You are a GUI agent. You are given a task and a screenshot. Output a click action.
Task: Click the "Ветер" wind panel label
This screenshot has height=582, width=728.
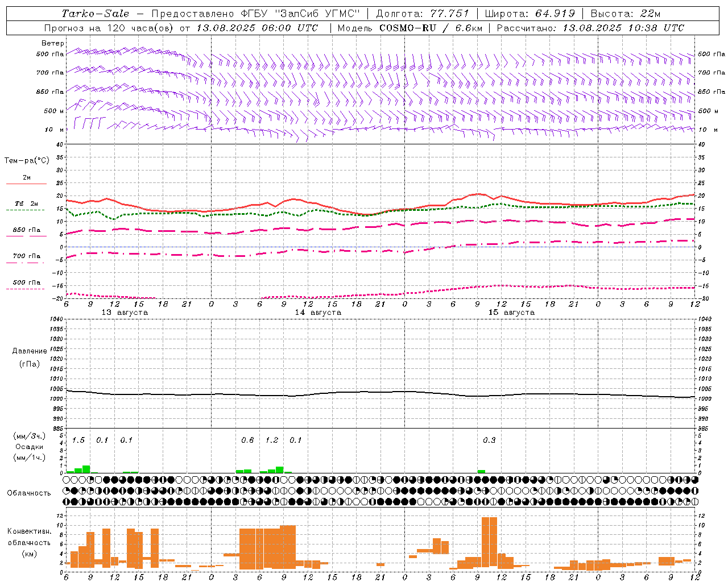pyautogui.click(x=53, y=43)
